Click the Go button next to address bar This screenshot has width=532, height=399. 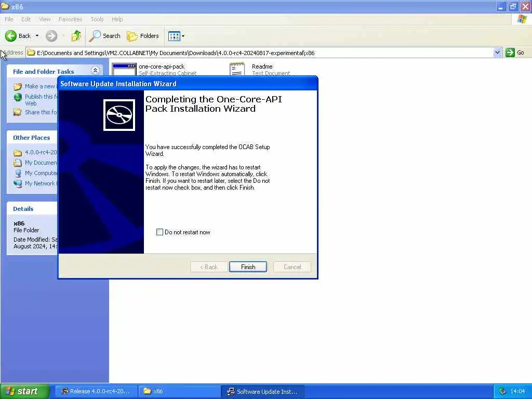tap(515, 52)
